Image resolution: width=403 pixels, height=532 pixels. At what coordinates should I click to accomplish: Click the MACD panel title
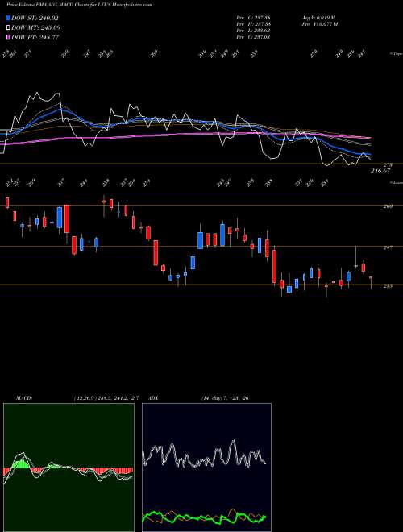tap(24, 398)
